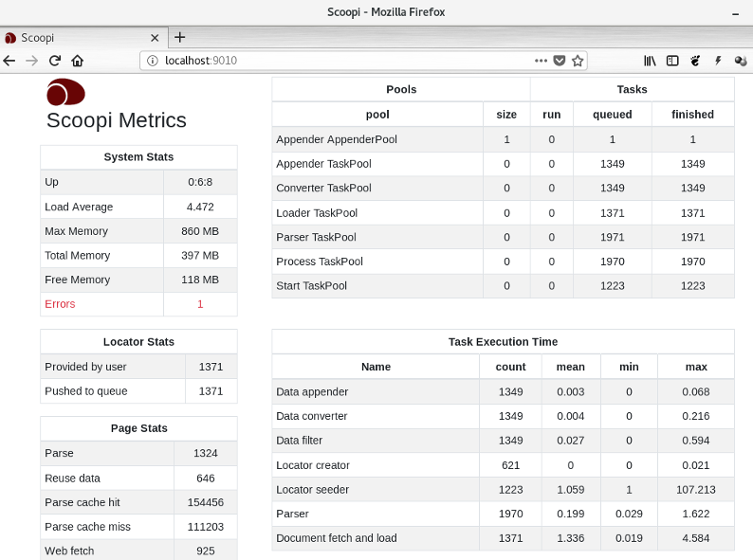Click the Tasks column group header
This screenshot has height=560, width=753.
coord(632,89)
